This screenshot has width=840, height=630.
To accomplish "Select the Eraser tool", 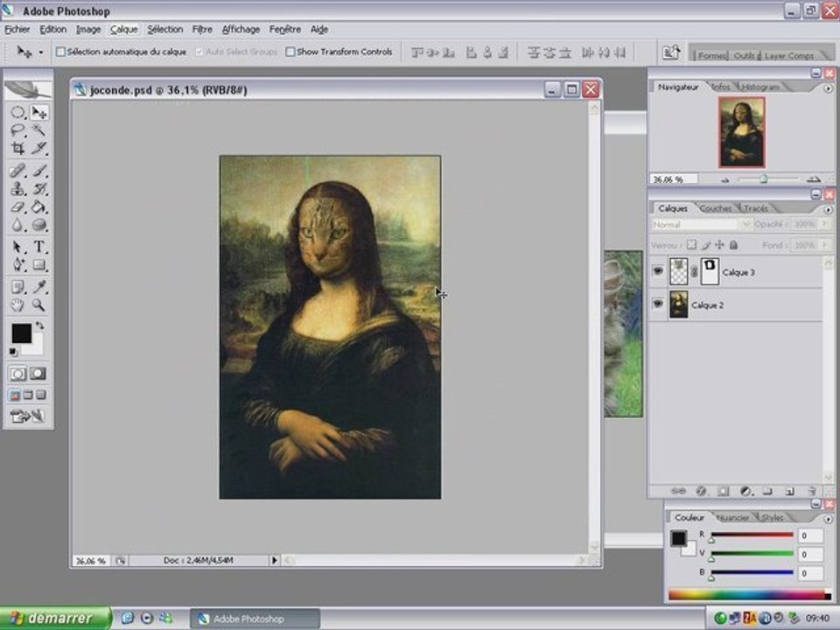I will (x=17, y=207).
